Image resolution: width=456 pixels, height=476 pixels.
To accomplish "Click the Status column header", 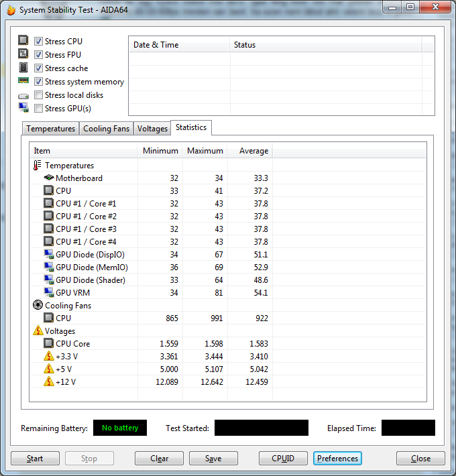I will (326, 45).
